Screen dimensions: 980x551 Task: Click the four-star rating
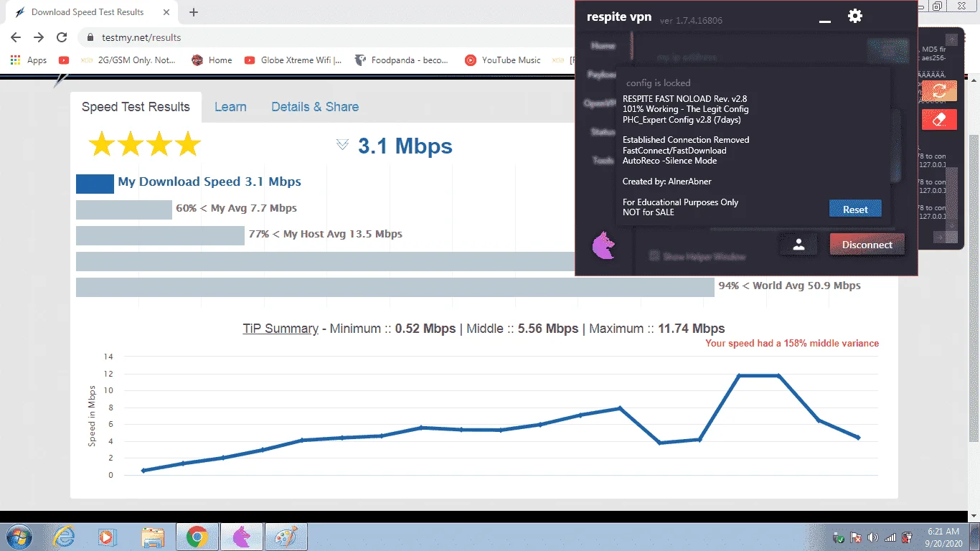click(144, 144)
